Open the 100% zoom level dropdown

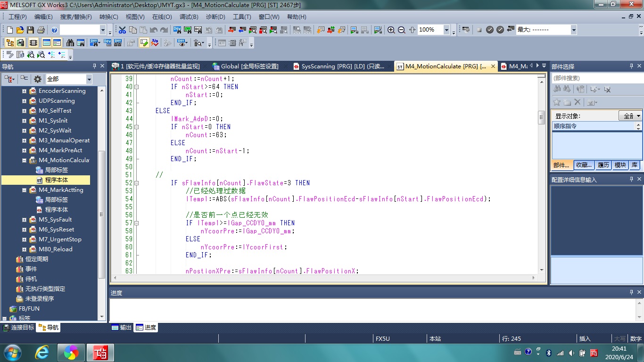click(x=446, y=30)
